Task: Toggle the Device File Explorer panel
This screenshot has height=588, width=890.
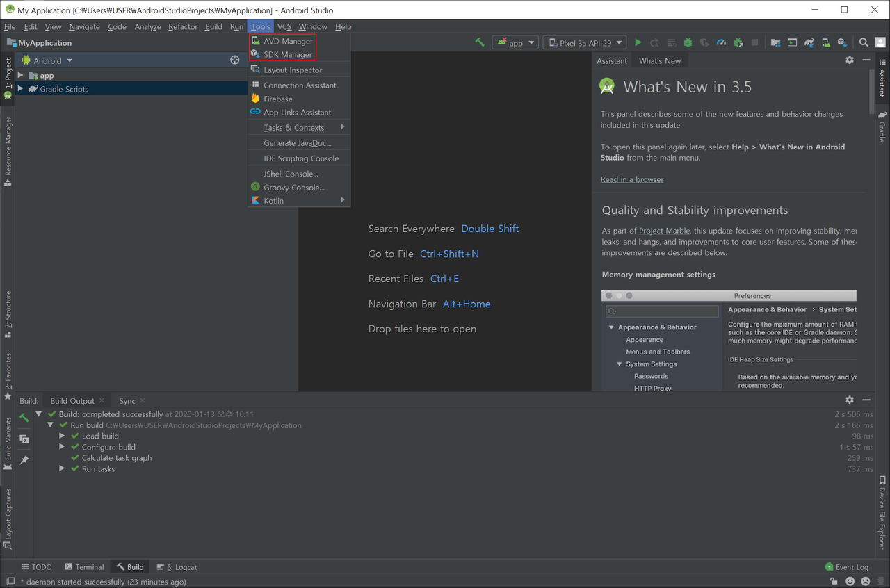Action: (882, 513)
